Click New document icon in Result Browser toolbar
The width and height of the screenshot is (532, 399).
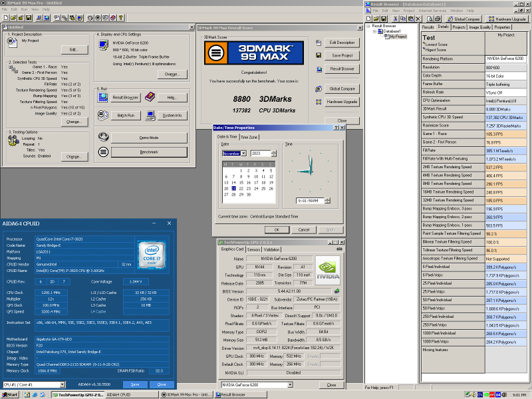[x=369, y=19]
